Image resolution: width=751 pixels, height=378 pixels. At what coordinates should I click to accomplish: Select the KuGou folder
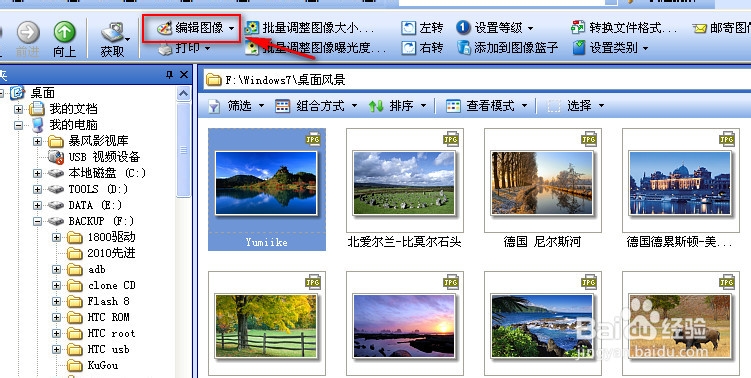(102, 365)
